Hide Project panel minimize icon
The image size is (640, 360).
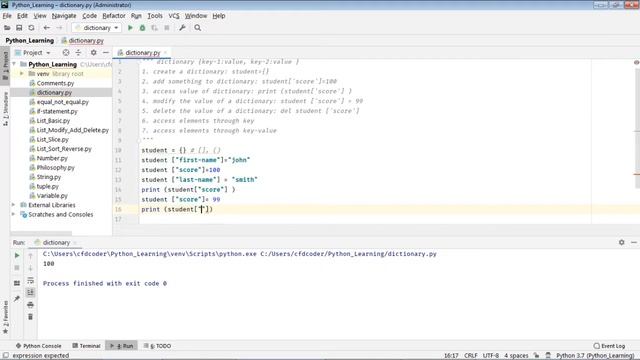[106, 53]
